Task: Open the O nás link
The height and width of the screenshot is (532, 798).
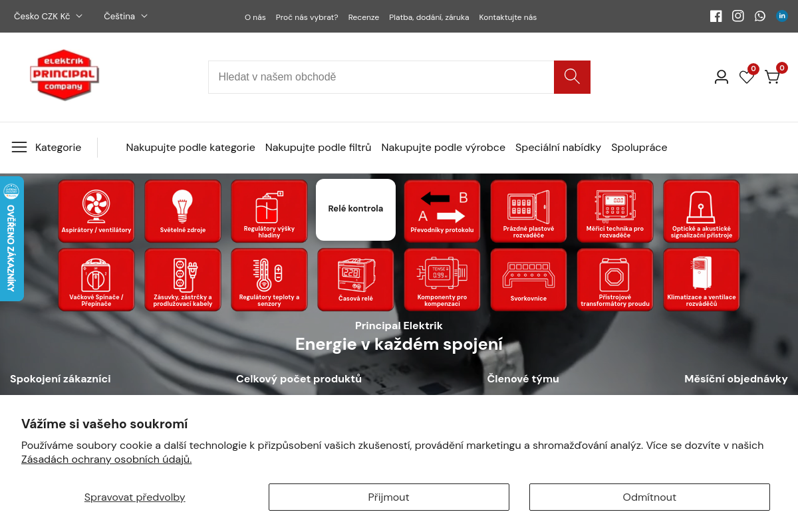Action: (x=255, y=17)
